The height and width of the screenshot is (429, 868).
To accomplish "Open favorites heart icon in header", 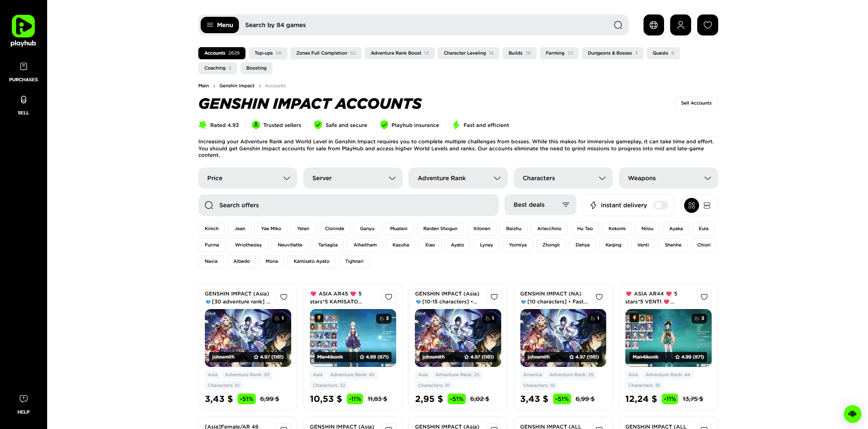I will coord(707,25).
